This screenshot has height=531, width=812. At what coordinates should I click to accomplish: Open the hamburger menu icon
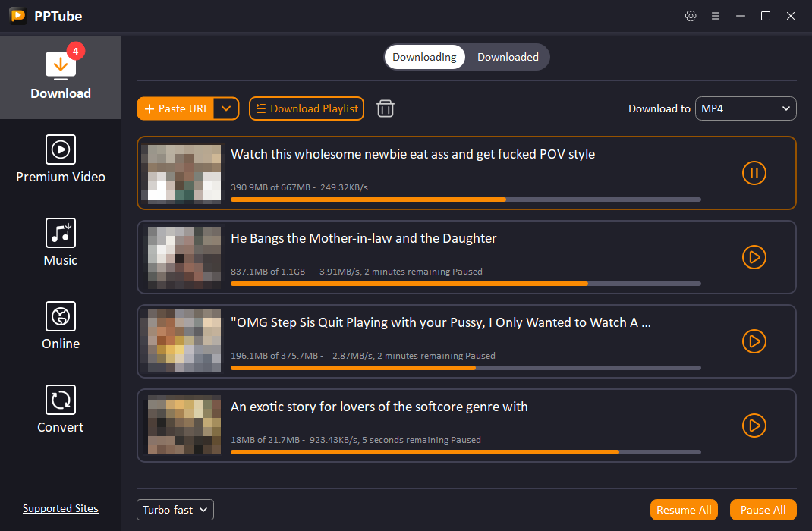coord(716,15)
